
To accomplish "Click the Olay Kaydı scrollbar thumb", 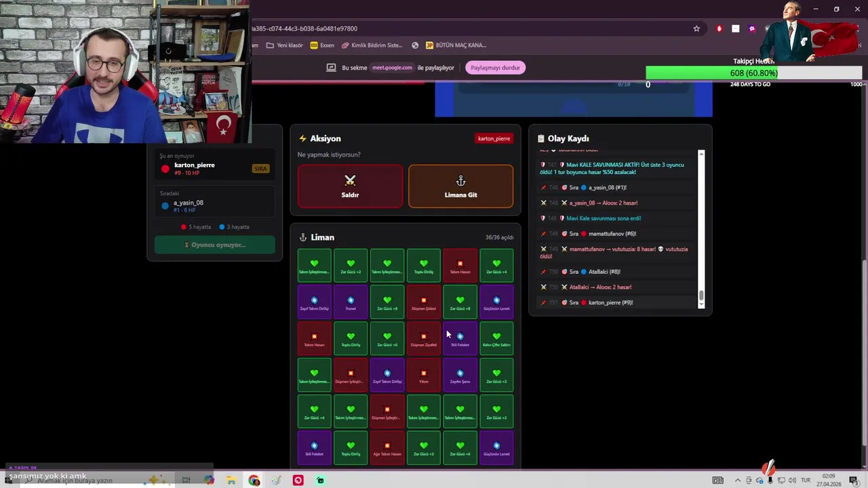I will (x=701, y=296).
